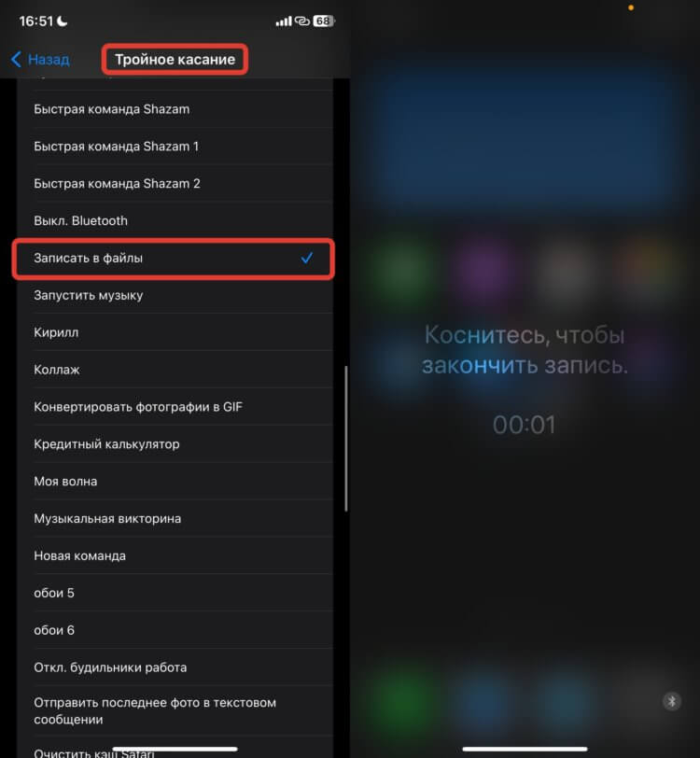This screenshot has width=700, height=758.
Task: Toggle checkmark on Записать в файлы
Action: tap(306, 259)
